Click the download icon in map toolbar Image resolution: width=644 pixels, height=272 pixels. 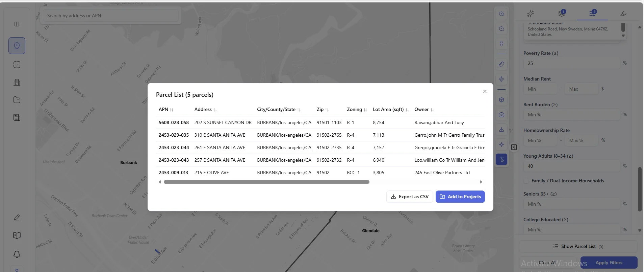click(501, 130)
